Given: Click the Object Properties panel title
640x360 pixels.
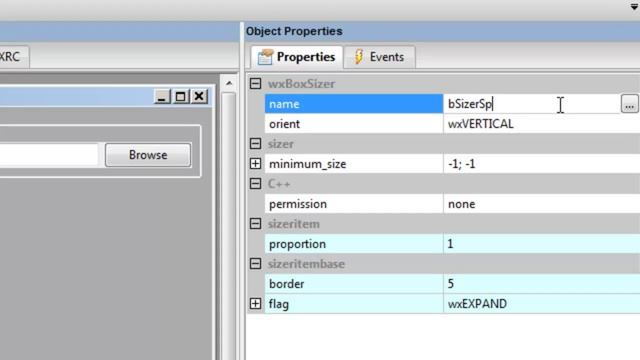Looking at the screenshot, I should 294,31.
